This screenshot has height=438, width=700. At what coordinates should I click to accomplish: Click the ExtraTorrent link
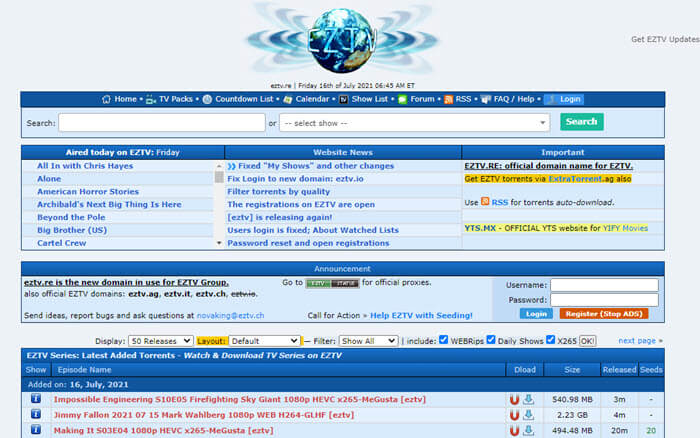(x=575, y=179)
